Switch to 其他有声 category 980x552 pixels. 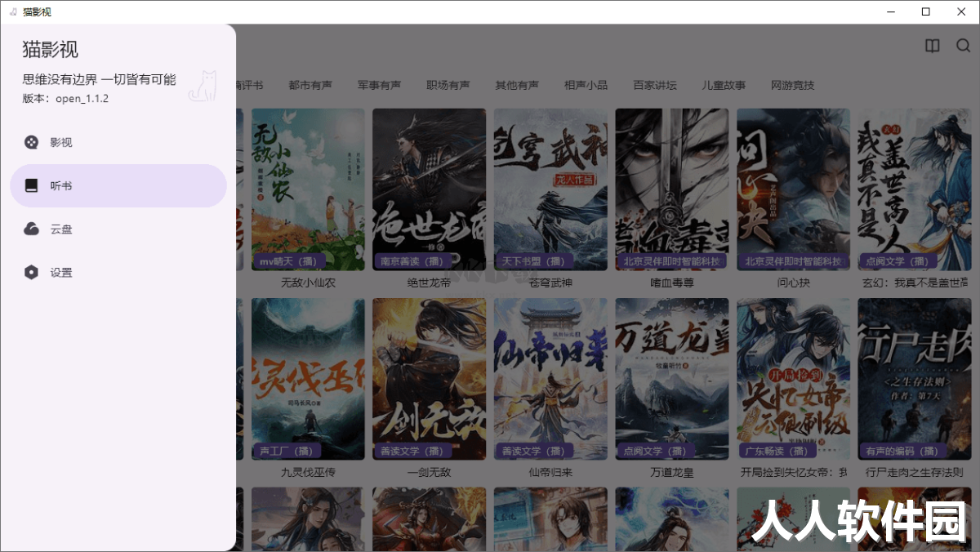[x=517, y=85]
